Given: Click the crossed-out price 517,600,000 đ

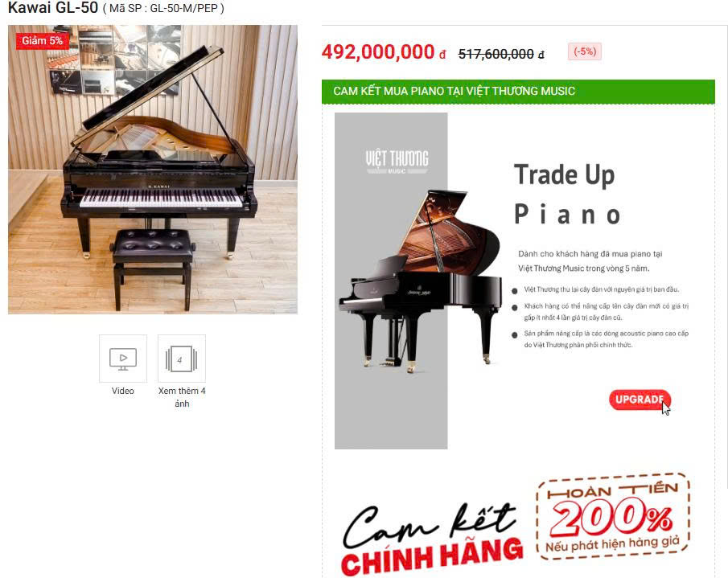Looking at the screenshot, I should coord(501,55).
